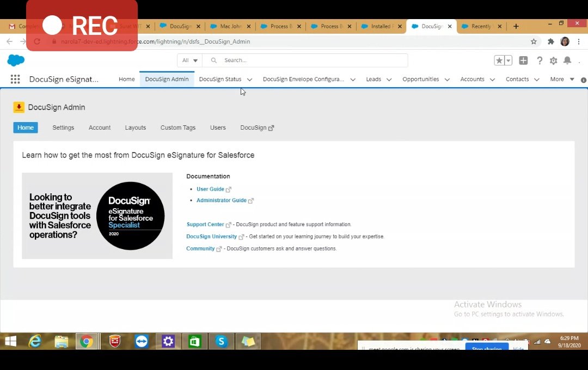Click the search magnifier icon

214,60
